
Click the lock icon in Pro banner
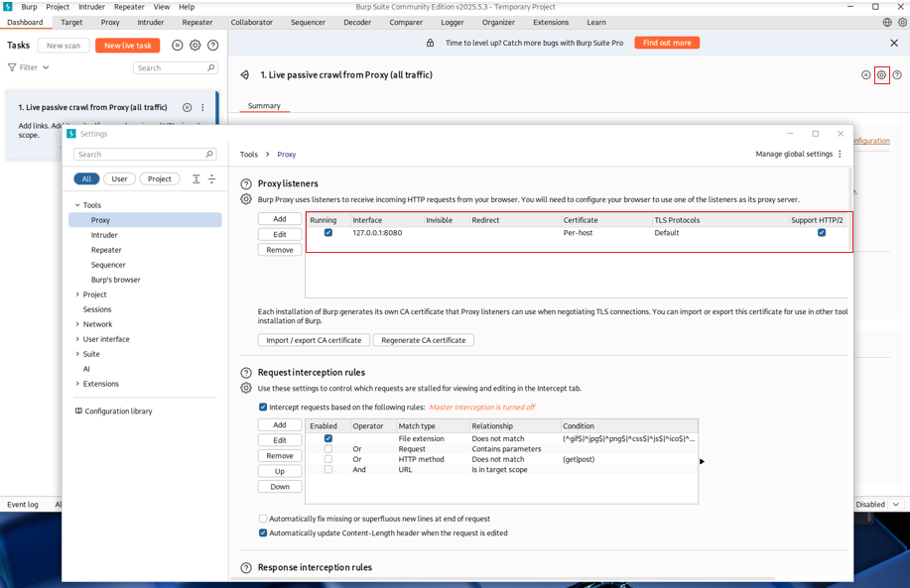point(430,43)
